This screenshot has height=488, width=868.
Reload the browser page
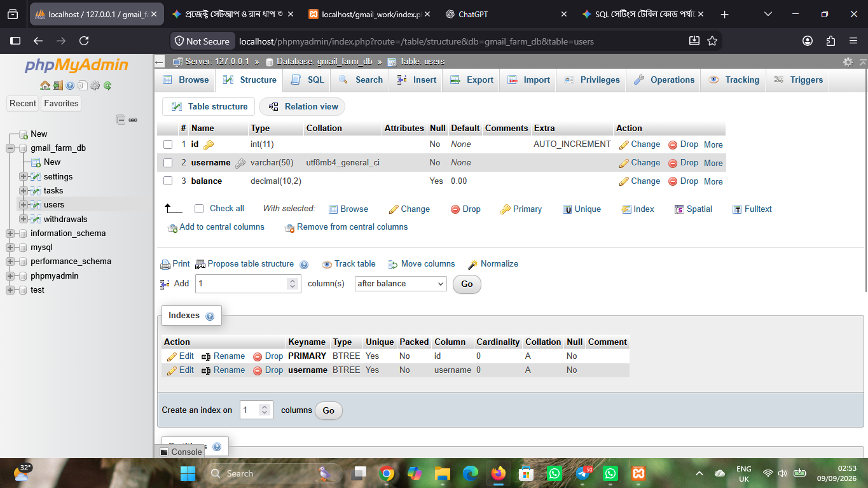click(84, 41)
